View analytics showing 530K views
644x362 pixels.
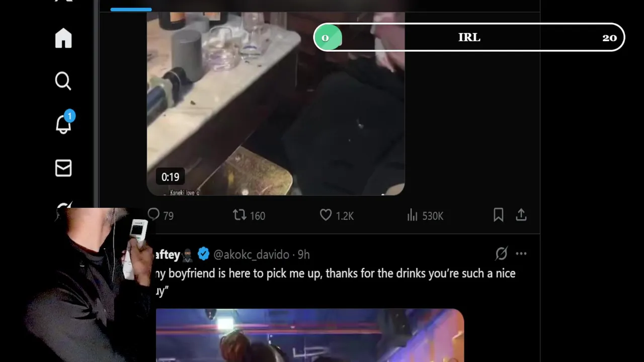pos(425,215)
